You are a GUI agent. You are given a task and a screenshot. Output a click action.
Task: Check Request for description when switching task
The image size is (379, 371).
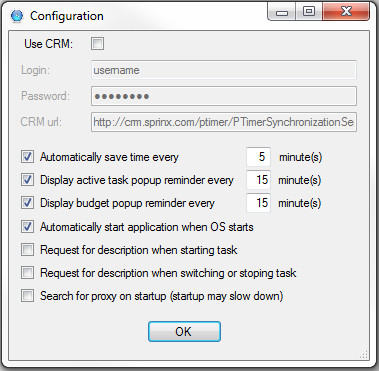pyautogui.click(x=27, y=273)
